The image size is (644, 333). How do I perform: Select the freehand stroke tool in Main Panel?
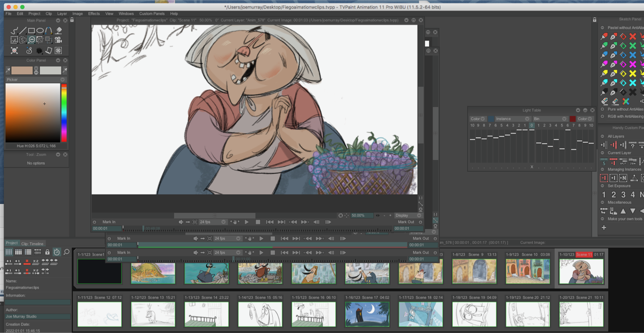click(15, 31)
